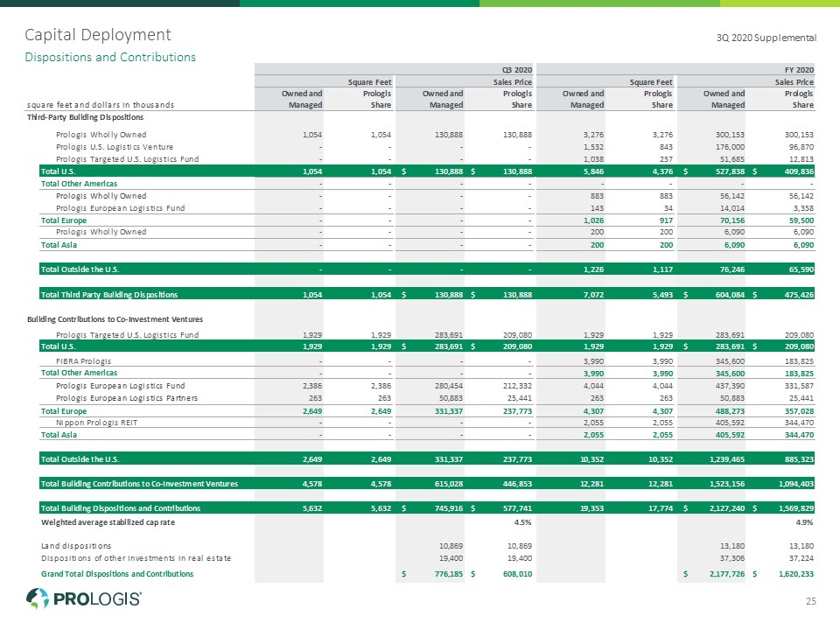Click the value 475,426 in the table
Screen dimensions: 840x630
tap(799, 295)
